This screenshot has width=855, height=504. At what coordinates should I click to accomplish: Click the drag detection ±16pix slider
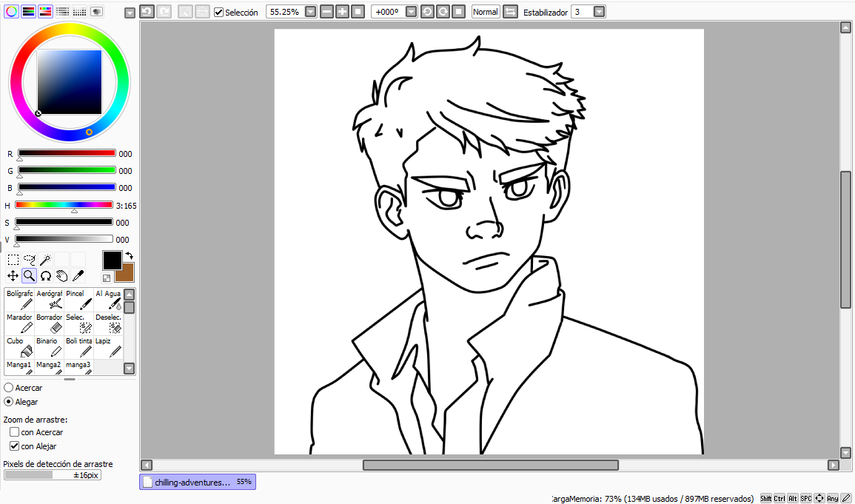click(53, 475)
